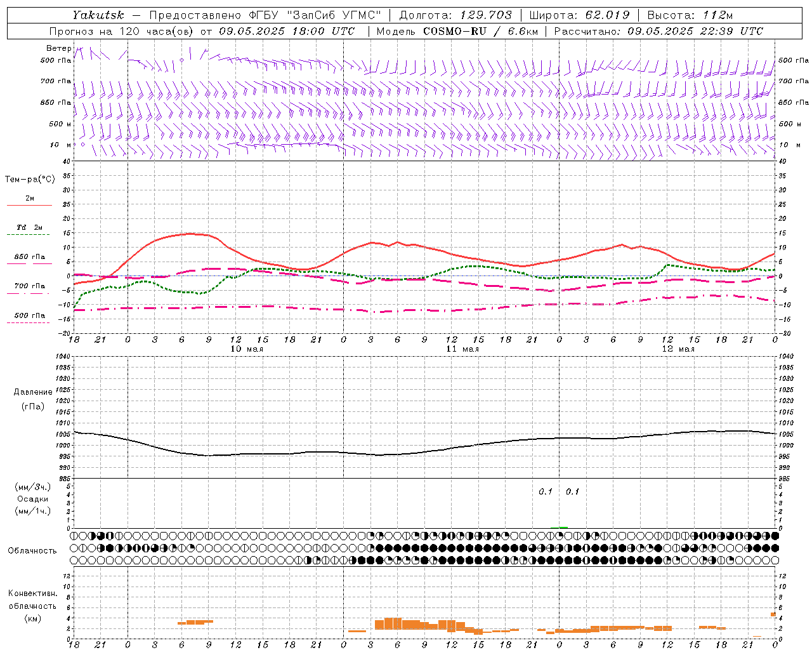Image resolution: width=812 pixels, height=650 pixels.
Task: Click the 'Td 2м' dew point legend entry
Action: tap(30, 227)
